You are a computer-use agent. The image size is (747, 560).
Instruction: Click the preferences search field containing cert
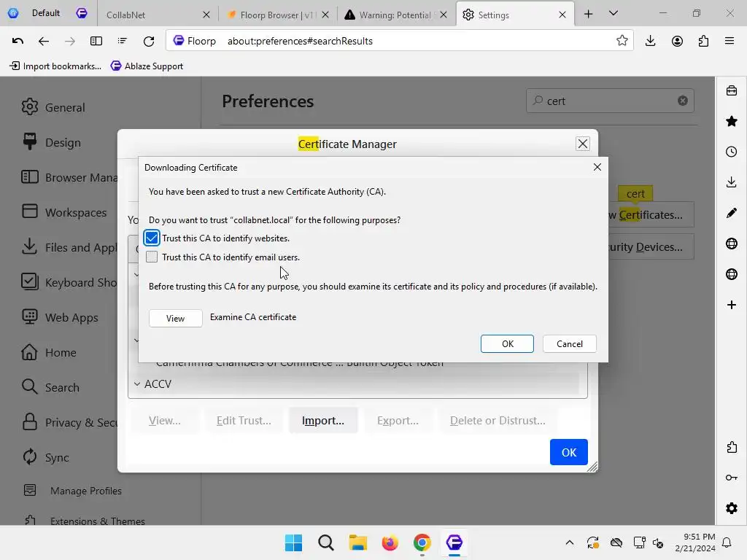click(x=610, y=101)
